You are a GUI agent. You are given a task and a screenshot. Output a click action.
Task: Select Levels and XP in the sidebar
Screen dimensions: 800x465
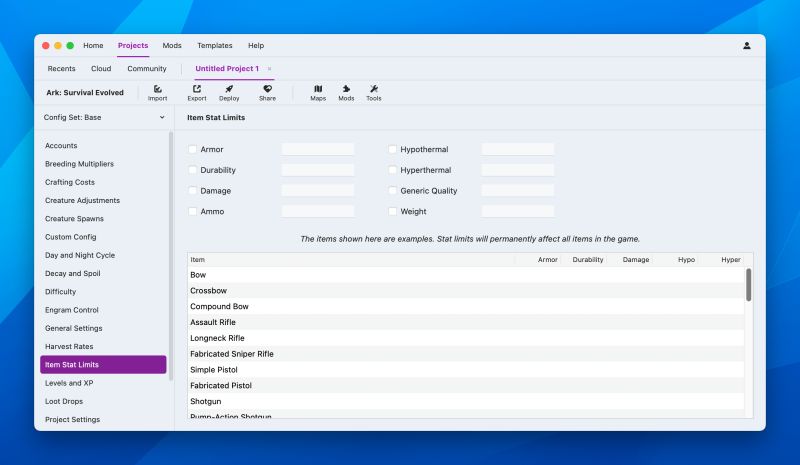[103, 383]
